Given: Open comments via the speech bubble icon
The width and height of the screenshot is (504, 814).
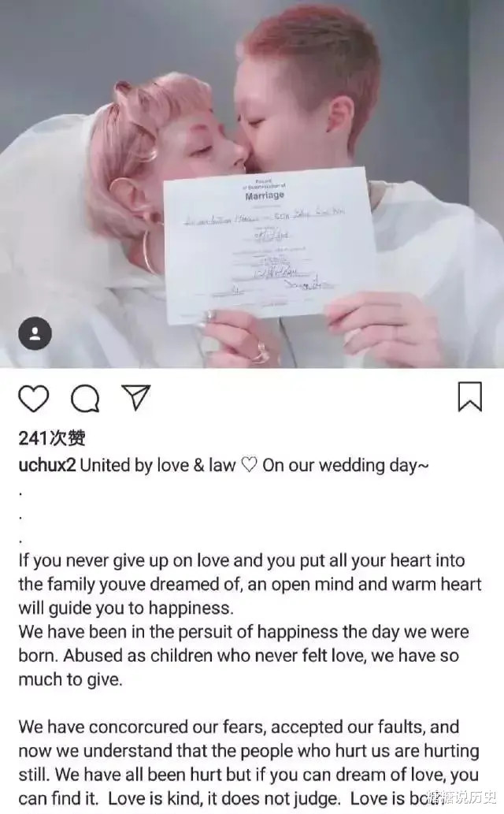Looking at the screenshot, I should (x=86, y=399).
